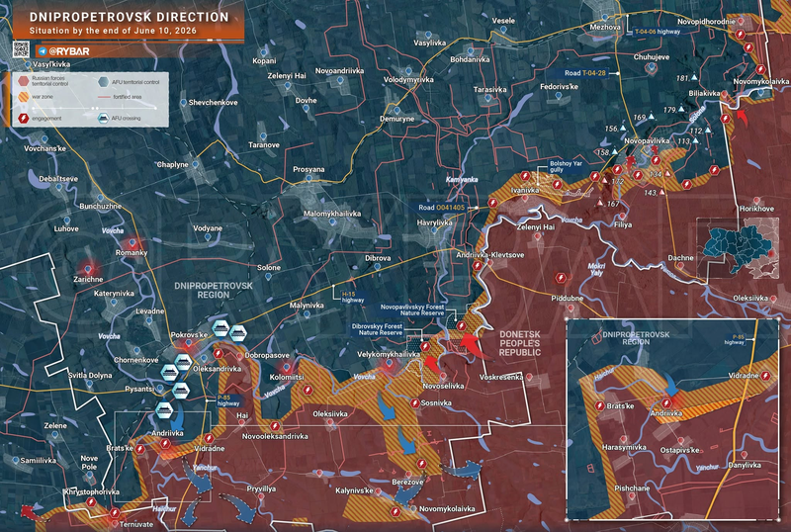Select the engagement marker on Road O041405

(492, 204)
